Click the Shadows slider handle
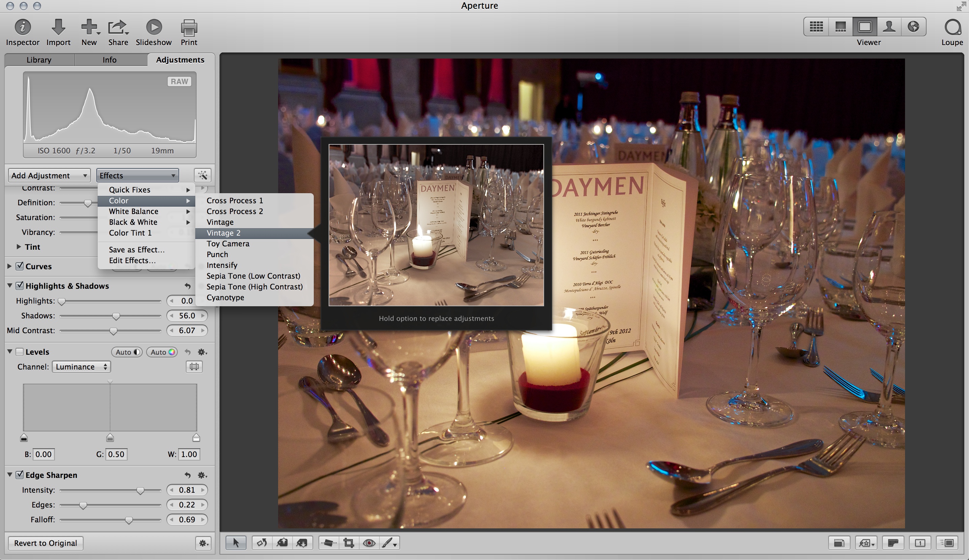969x560 pixels. tap(116, 316)
